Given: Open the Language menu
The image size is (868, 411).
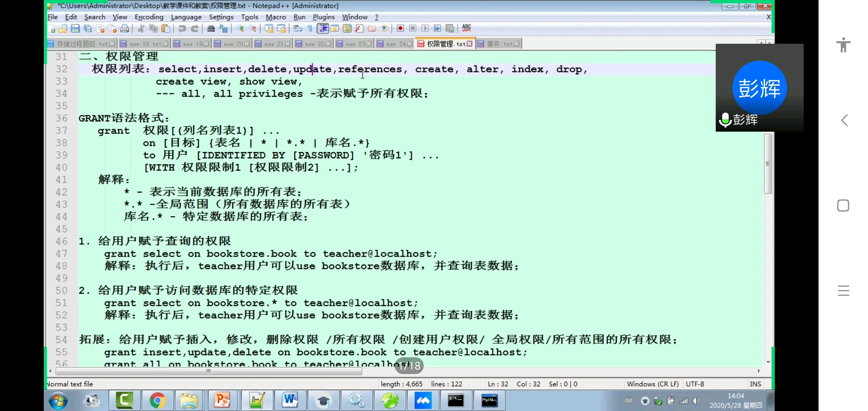Looking at the screenshot, I should 186,17.
